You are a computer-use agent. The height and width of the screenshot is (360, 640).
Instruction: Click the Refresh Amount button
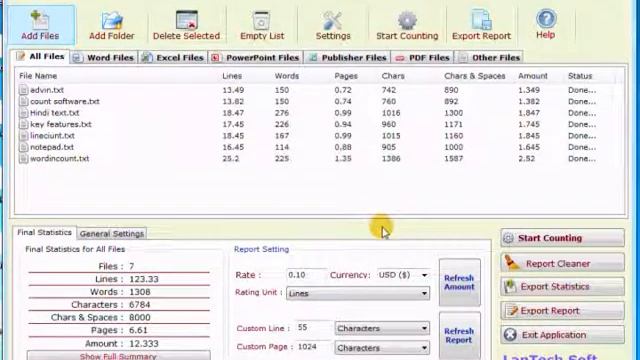[460, 282]
